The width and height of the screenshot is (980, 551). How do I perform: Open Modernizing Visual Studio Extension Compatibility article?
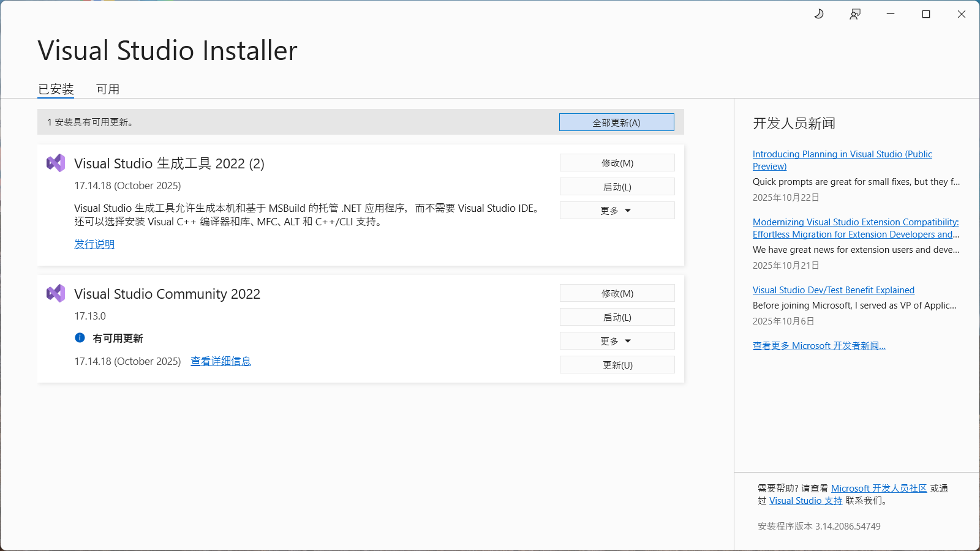pyautogui.click(x=856, y=228)
